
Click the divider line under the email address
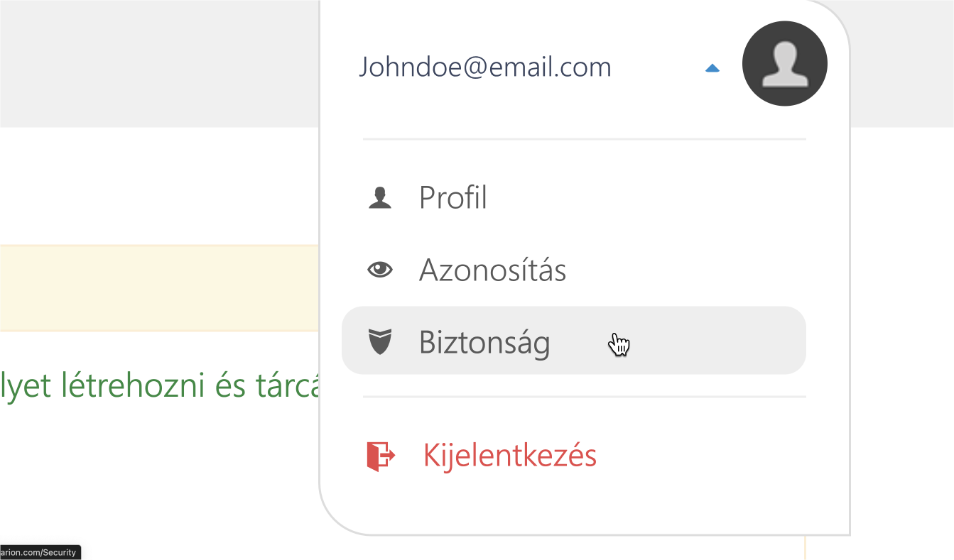584,139
